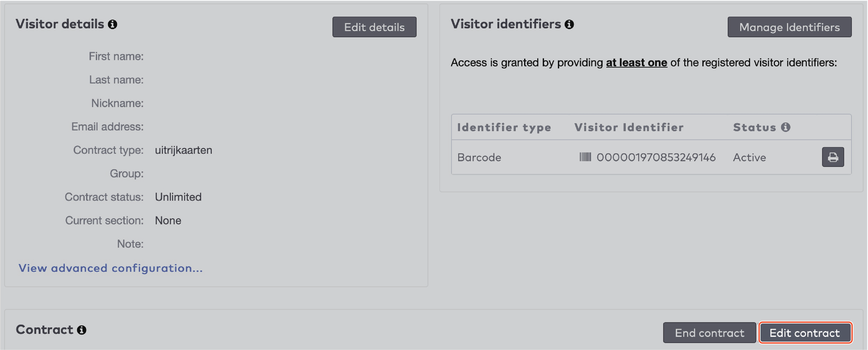868x350 pixels.
Task: Click the Unlimited contract status value
Action: click(178, 197)
